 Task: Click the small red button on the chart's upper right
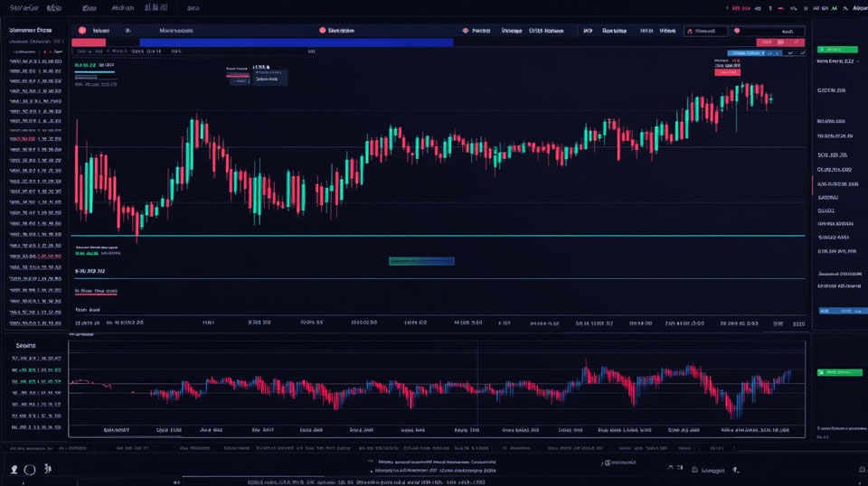tap(727, 72)
